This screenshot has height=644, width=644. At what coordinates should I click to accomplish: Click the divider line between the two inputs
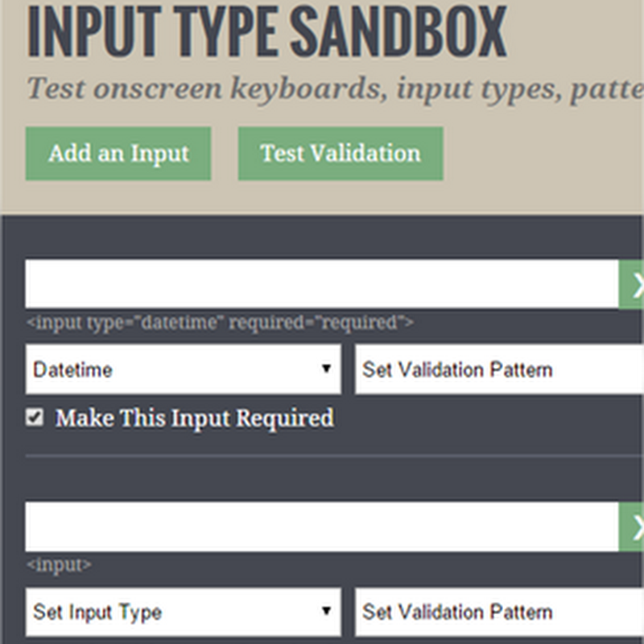point(334,456)
